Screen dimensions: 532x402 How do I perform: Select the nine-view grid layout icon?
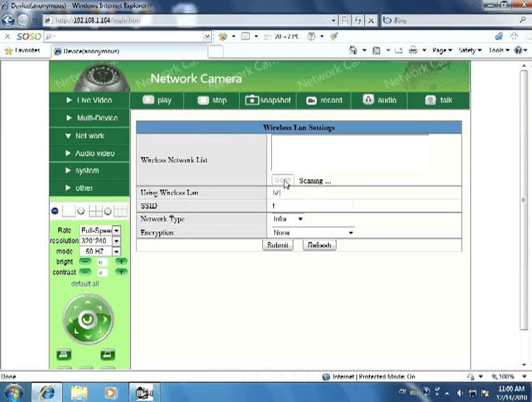(121, 211)
